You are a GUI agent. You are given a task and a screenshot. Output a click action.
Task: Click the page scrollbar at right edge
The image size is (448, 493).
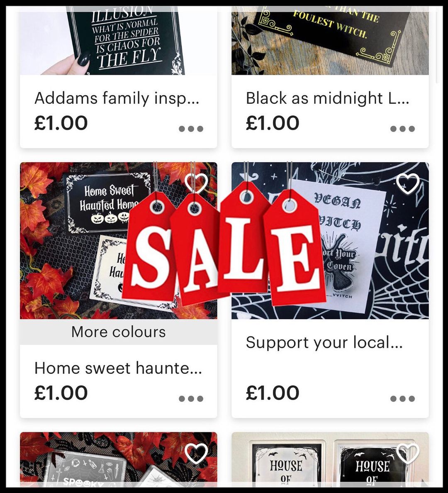coord(437,47)
